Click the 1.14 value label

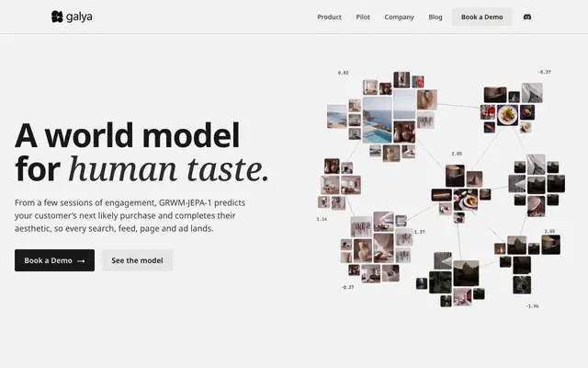322,219
